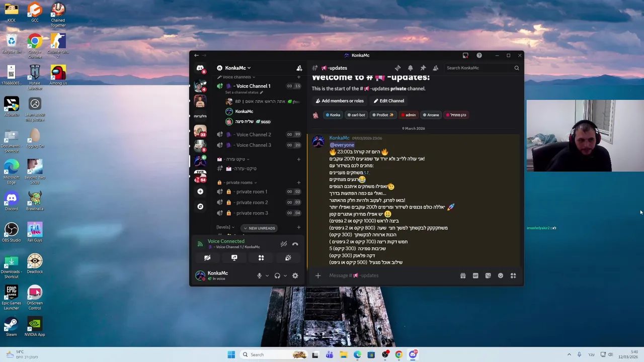This screenshot has width=644, height=362.
Task: Open the Discover servers compass icon
Action: tap(200, 207)
